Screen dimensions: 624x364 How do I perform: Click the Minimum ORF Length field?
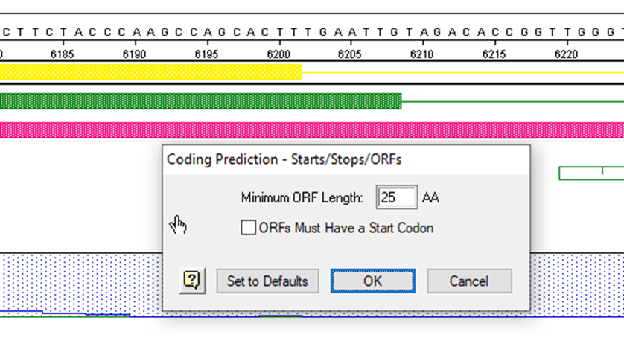click(396, 197)
